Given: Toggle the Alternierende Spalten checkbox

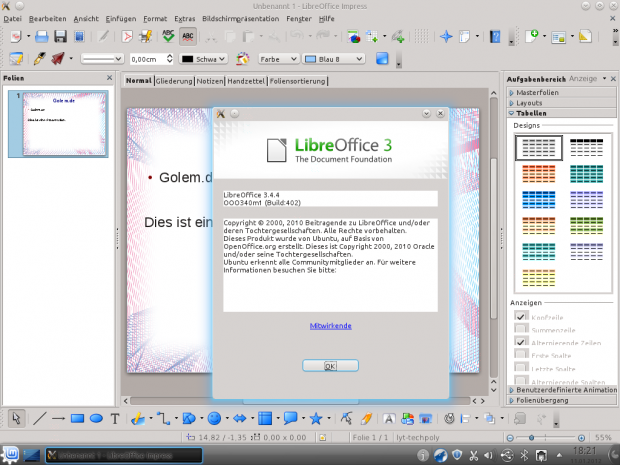Looking at the screenshot, I should tap(521, 380).
